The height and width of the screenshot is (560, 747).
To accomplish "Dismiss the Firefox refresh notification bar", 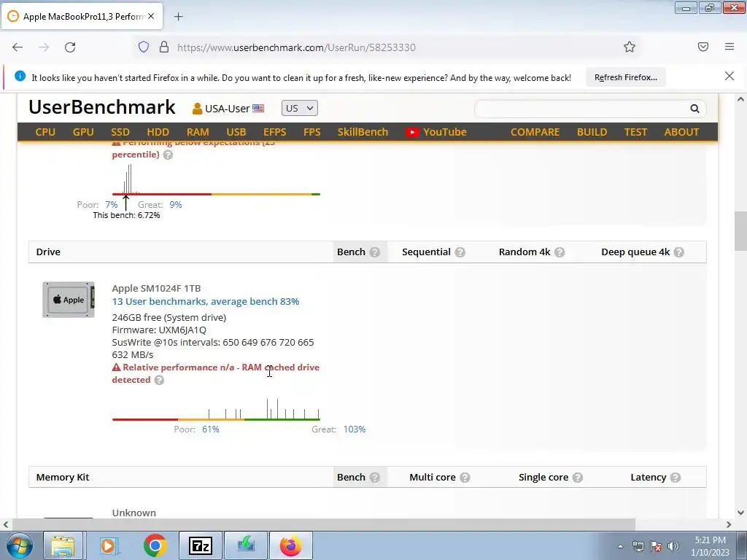I will tap(729, 76).
